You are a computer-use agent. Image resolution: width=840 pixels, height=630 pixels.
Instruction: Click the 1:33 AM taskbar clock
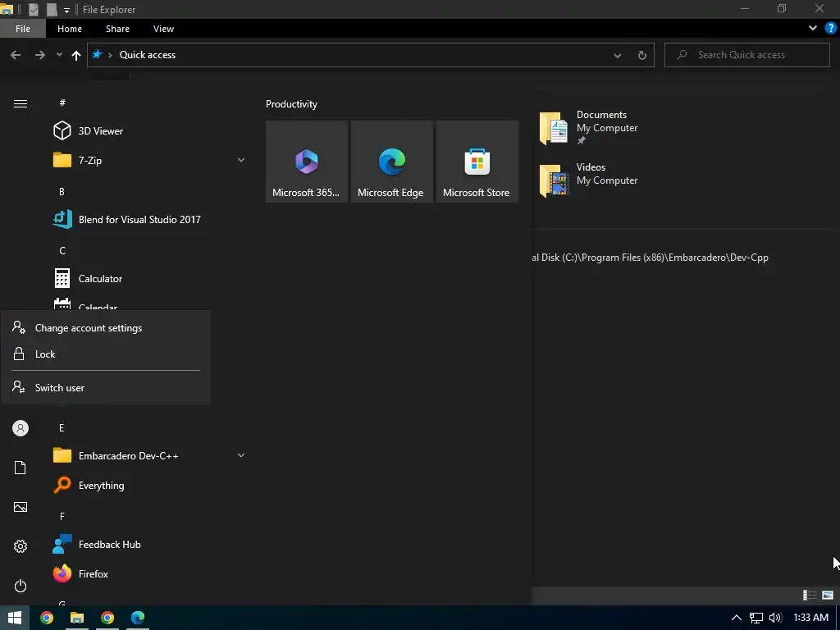pyautogui.click(x=810, y=618)
